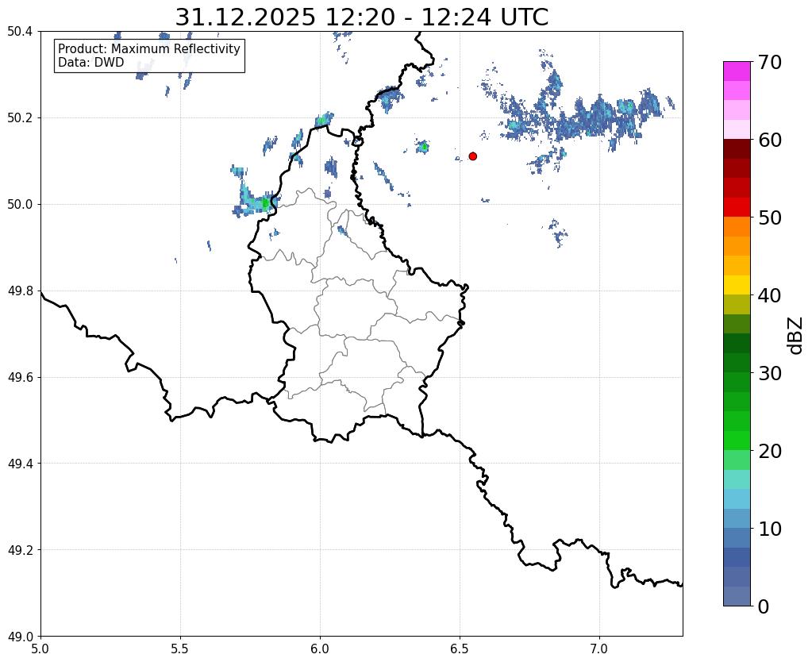Click the latitude label '49.0'
812x662 pixels.
(x=20, y=636)
